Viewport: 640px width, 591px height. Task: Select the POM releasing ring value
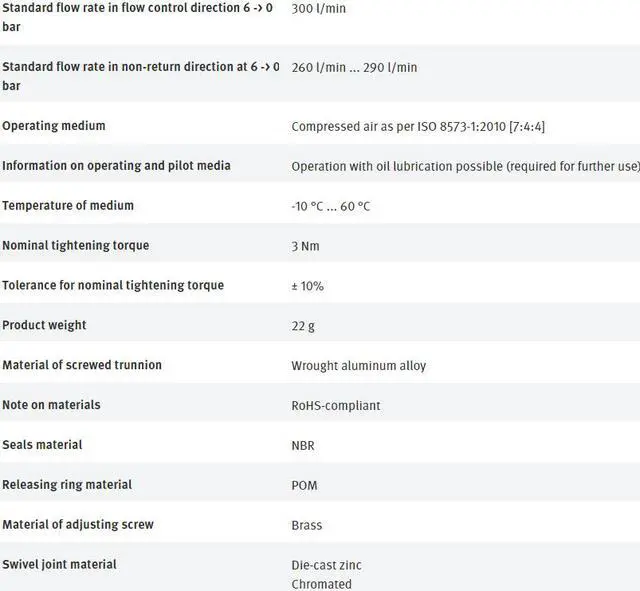click(304, 485)
